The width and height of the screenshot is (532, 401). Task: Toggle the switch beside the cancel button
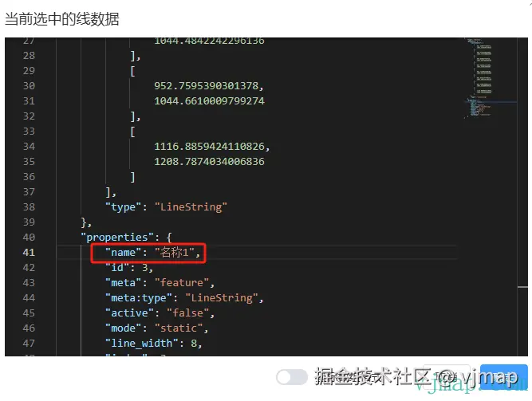click(x=291, y=377)
